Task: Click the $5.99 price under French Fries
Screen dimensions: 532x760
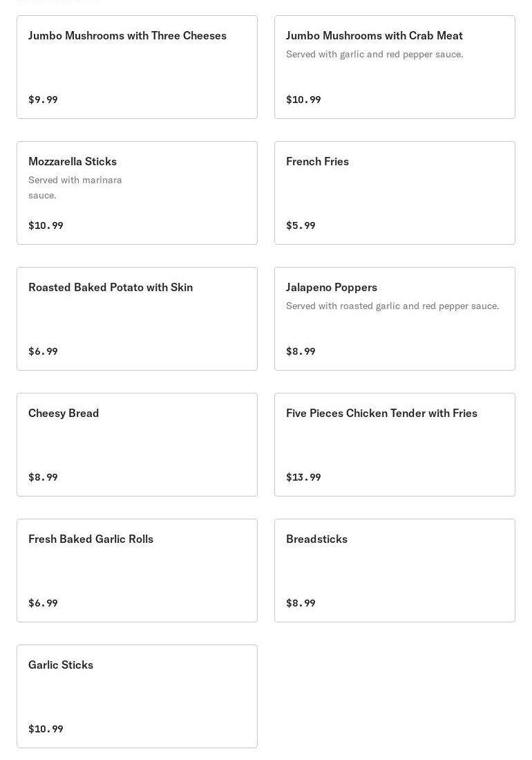Action: pyautogui.click(x=301, y=225)
